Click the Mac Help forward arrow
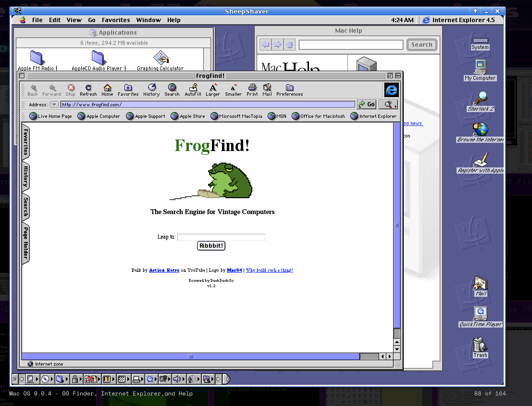 tap(278, 45)
